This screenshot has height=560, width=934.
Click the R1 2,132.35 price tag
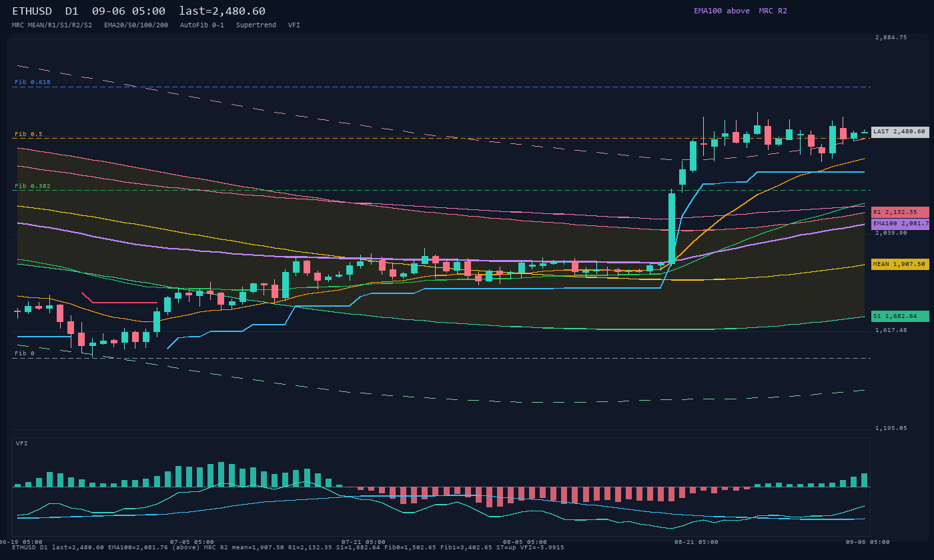coord(900,213)
